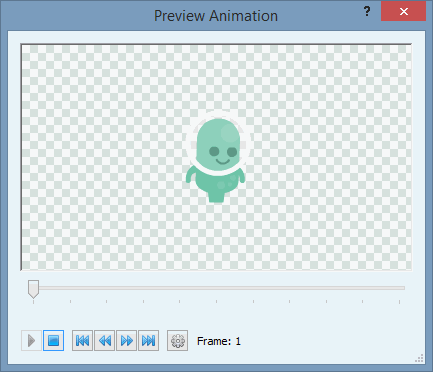Viewport: 433px width, 372px height.
Task: Click the frame slider handle
Action: [33, 289]
